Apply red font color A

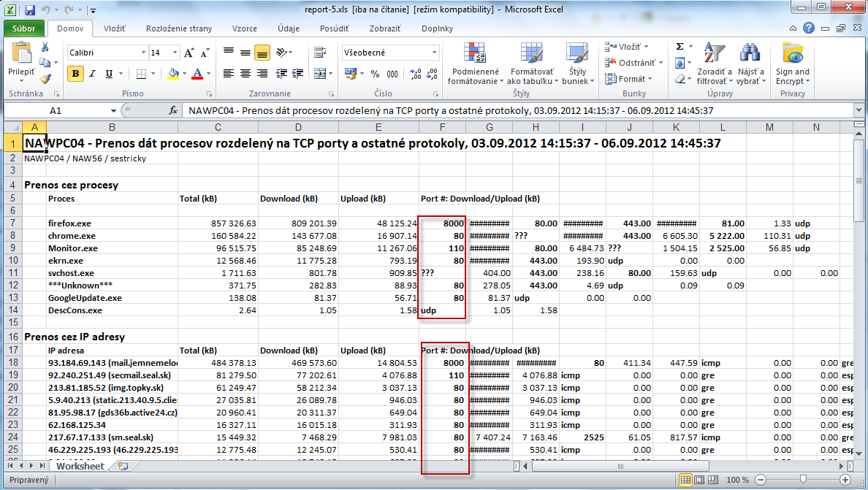[x=197, y=74]
